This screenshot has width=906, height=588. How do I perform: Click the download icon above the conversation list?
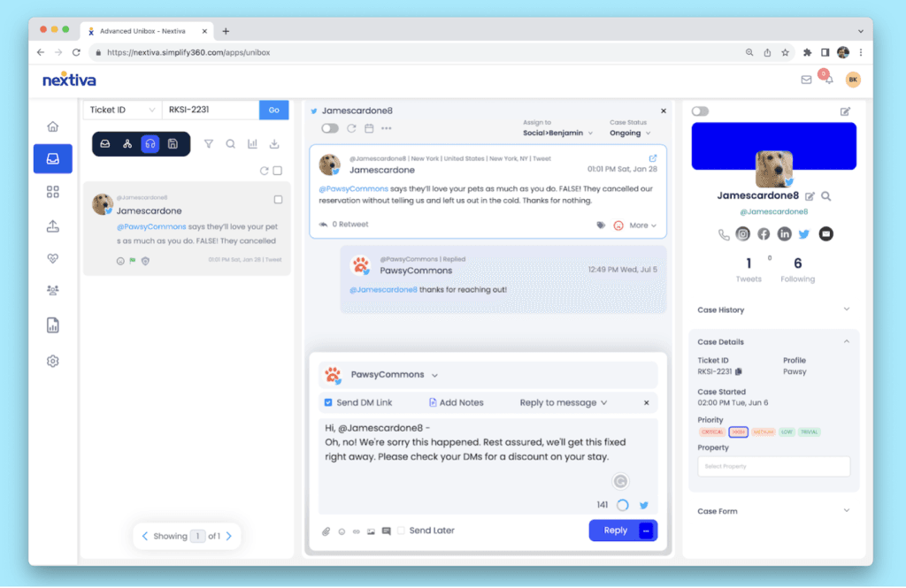[274, 143]
